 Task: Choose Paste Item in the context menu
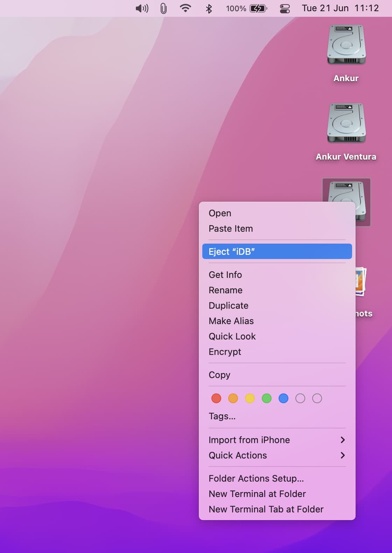point(277,229)
